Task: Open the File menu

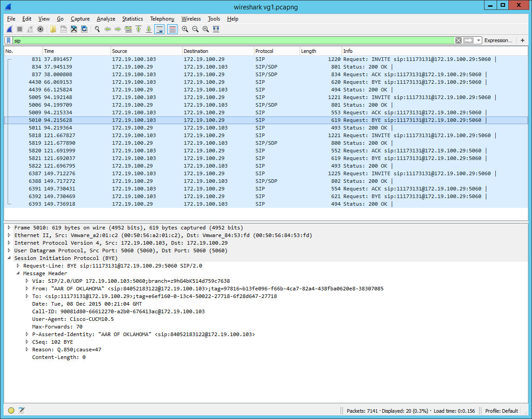Action: pos(11,19)
